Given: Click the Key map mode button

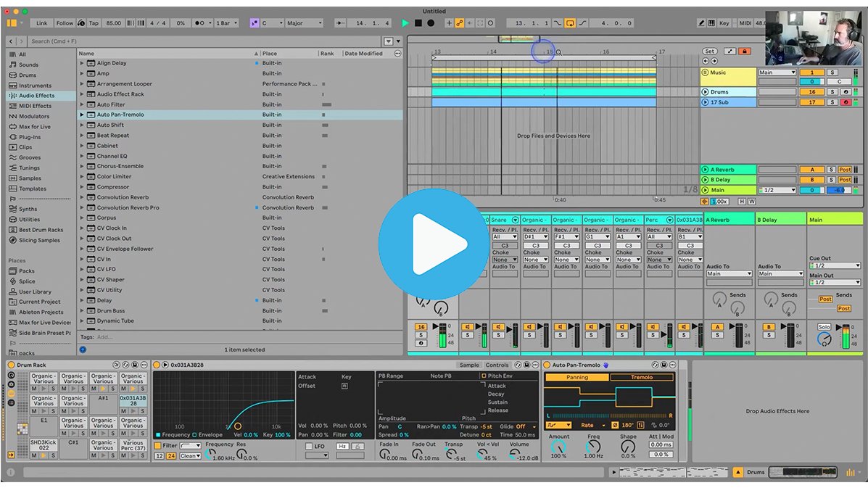Looking at the screenshot, I should pos(724,23).
